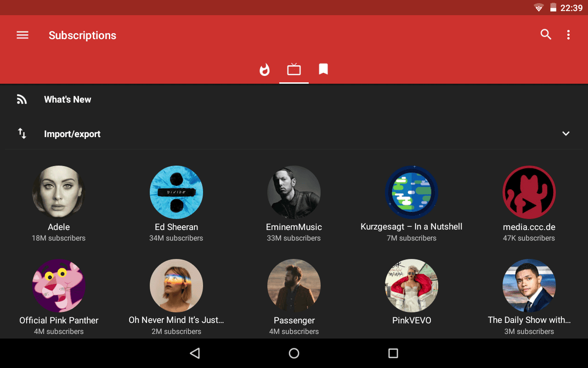Image resolution: width=588 pixels, height=368 pixels.
Task: Open the Ed Sheeran channel avatar
Action: point(176,192)
